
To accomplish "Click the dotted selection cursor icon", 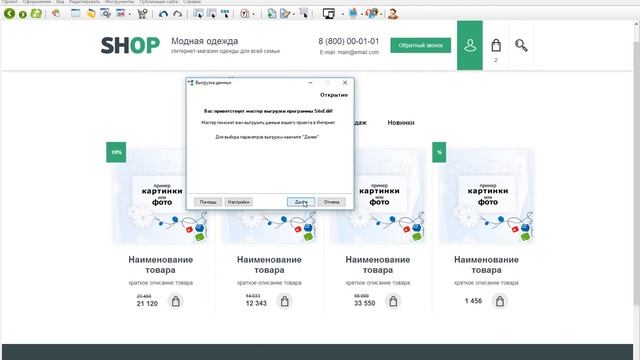I will (304, 13).
